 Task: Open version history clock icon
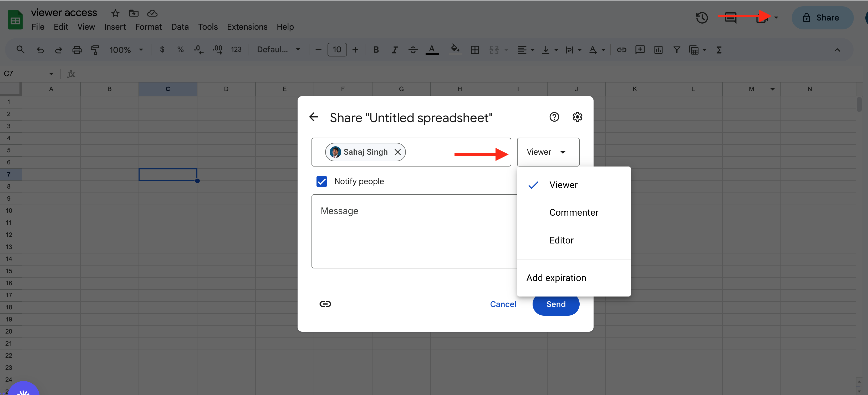[x=702, y=18]
